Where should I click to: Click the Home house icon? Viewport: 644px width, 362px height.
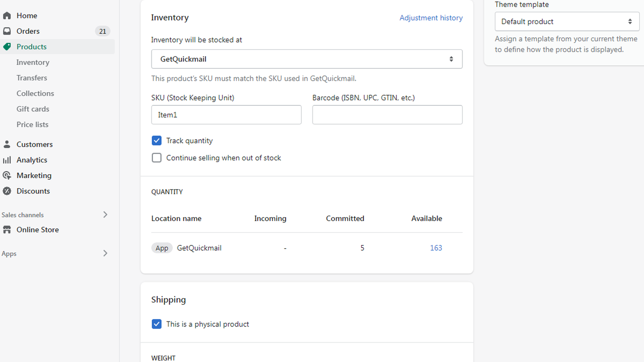tap(7, 16)
